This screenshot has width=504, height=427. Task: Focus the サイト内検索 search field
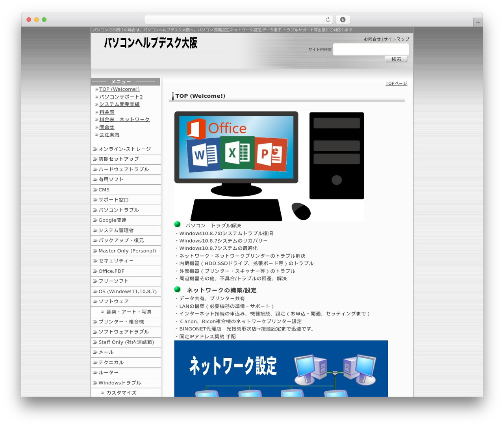371,49
